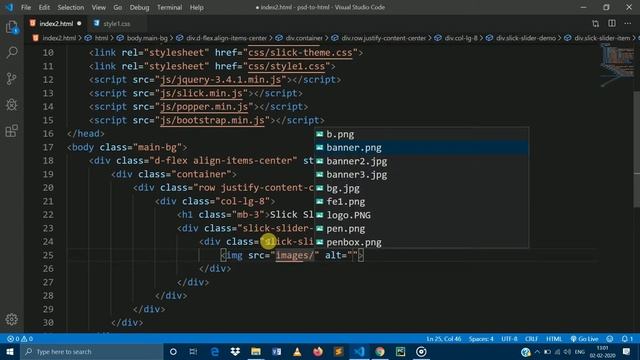The width and height of the screenshot is (640, 360).
Task: Open Dropbox from the taskbar
Action: tap(235, 351)
